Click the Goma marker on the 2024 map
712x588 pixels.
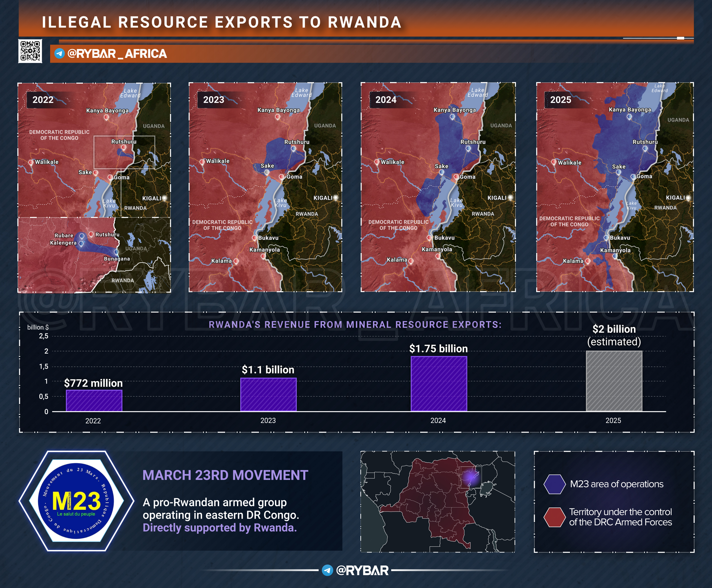pos(456,177)
